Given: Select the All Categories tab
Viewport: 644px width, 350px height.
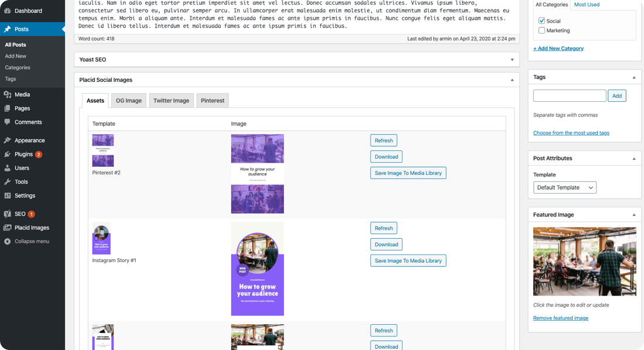Looking at the screenshot, I should tap(551, 5).
